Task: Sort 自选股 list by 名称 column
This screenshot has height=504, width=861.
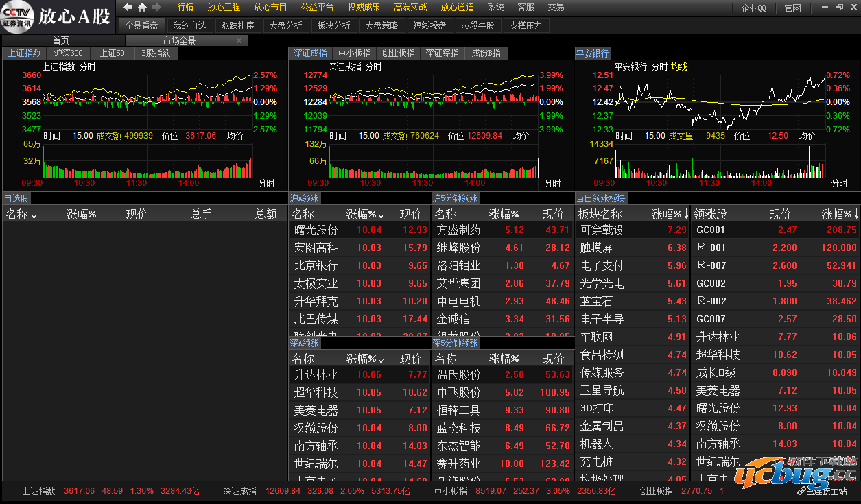Action: [21, 214]
